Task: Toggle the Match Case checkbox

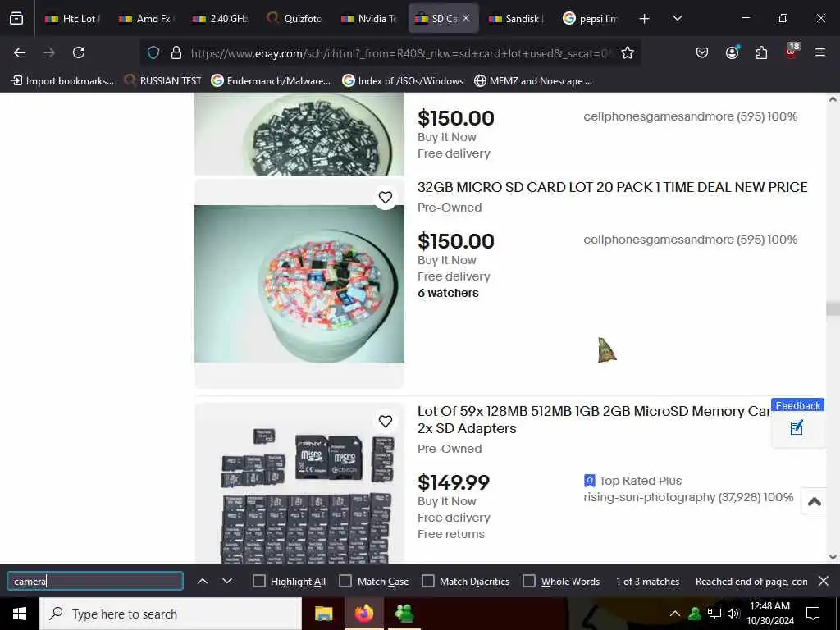Action: [x=345, y=582]
